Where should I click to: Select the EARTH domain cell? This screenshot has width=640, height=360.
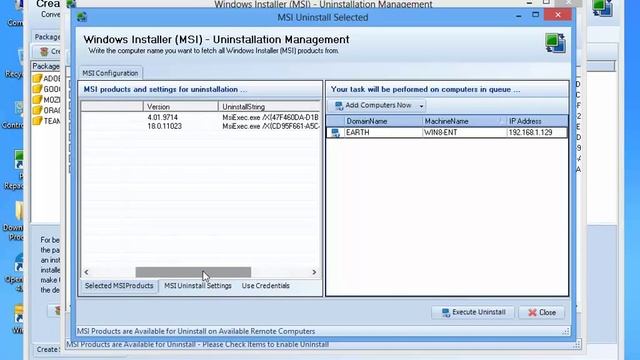point(383,133)
